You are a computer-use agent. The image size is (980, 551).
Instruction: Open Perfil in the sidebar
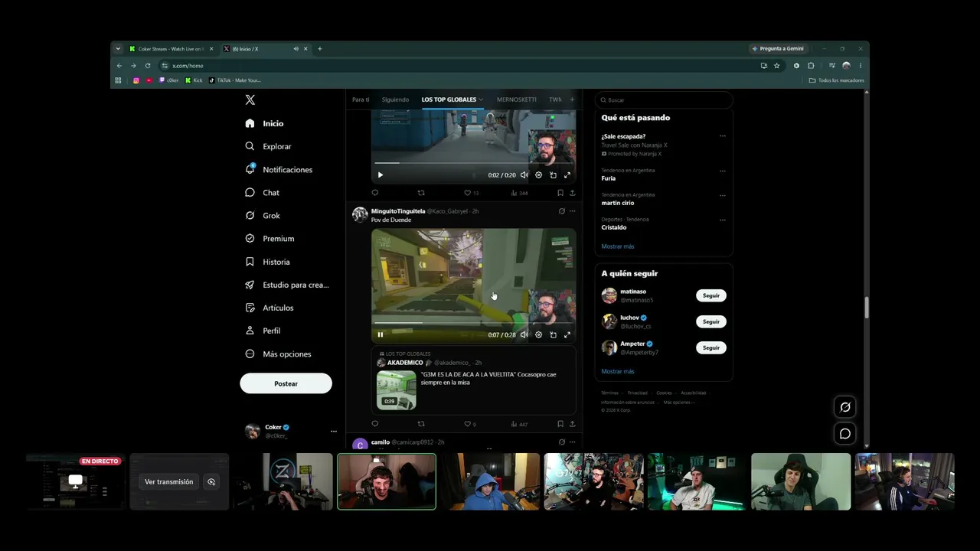[x=263, y=331]
